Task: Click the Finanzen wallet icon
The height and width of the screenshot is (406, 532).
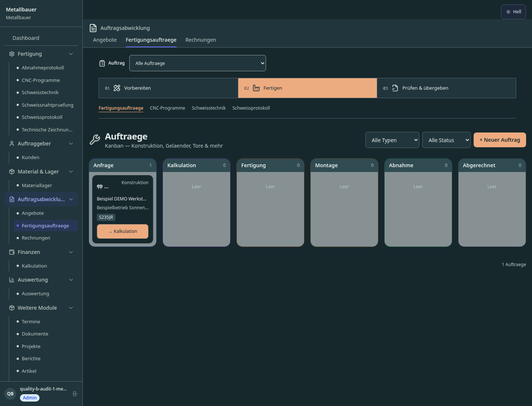Action: (12, 252)
